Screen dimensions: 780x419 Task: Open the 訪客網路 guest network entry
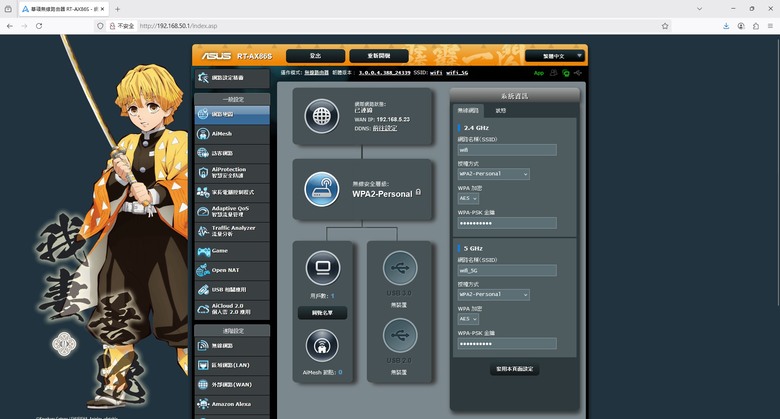click(232, 153)
